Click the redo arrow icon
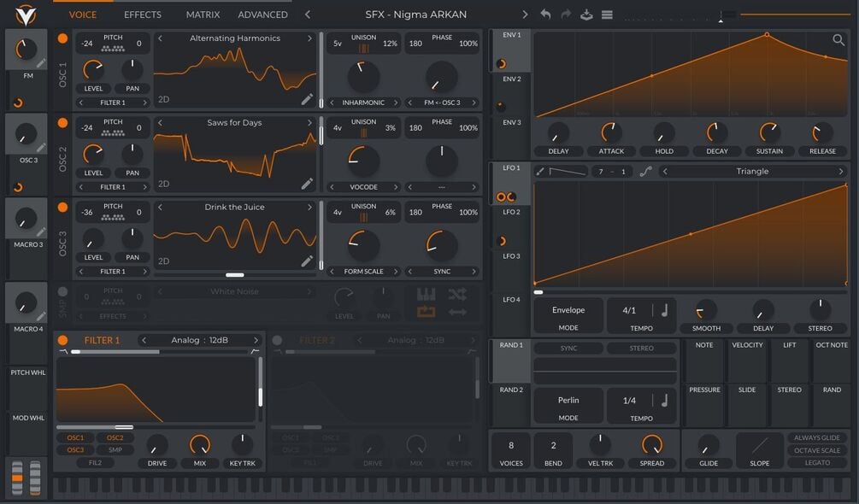 (566, 15)
